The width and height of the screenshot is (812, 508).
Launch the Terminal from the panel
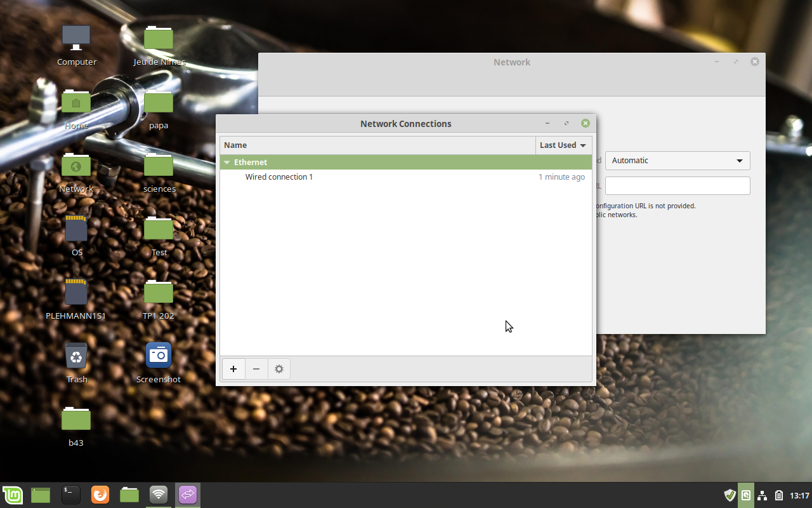(70, 495)
